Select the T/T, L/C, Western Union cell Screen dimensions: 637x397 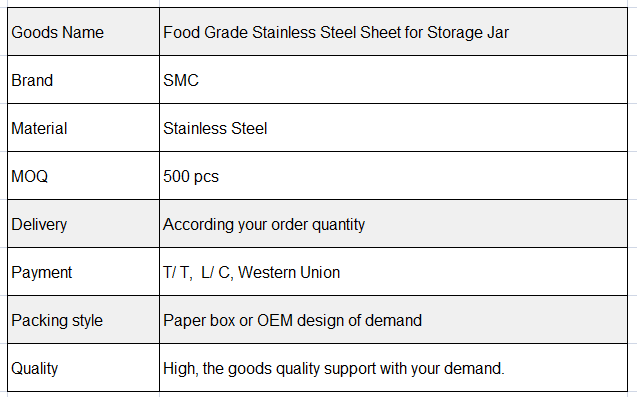click(393, 271)
